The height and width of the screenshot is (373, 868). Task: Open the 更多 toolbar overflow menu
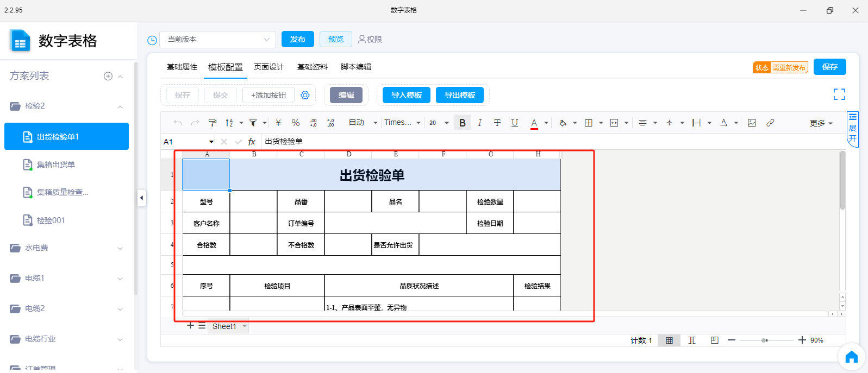pyautogui.click(x=821, y=123)
